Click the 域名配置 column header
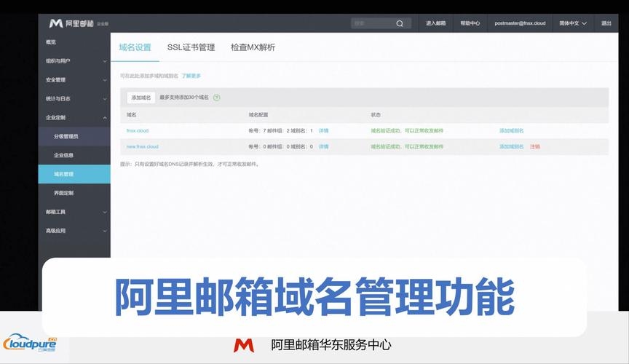The image size is (629, 364). pyautogui.click(x=258, y=115)
